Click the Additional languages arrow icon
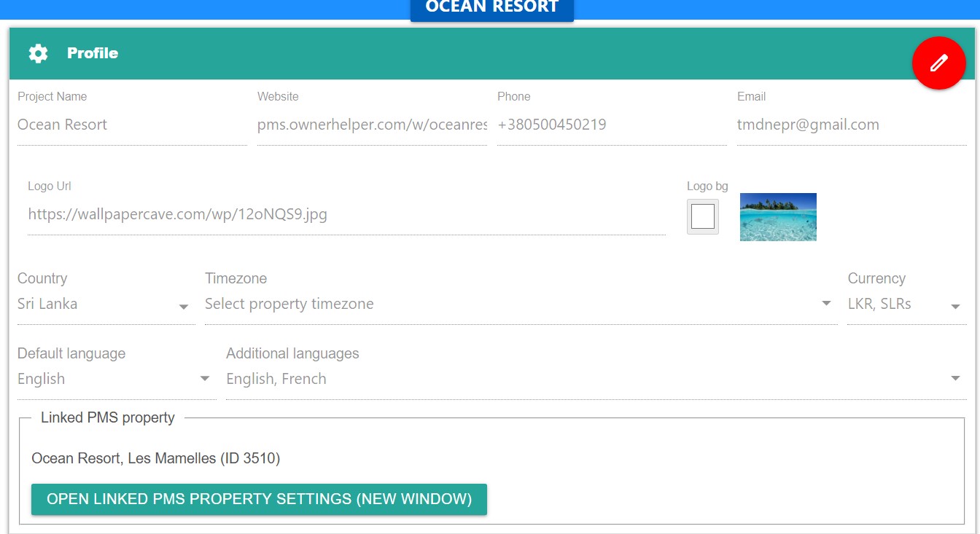Screen dimensions: 980x534 pos(955,379)
